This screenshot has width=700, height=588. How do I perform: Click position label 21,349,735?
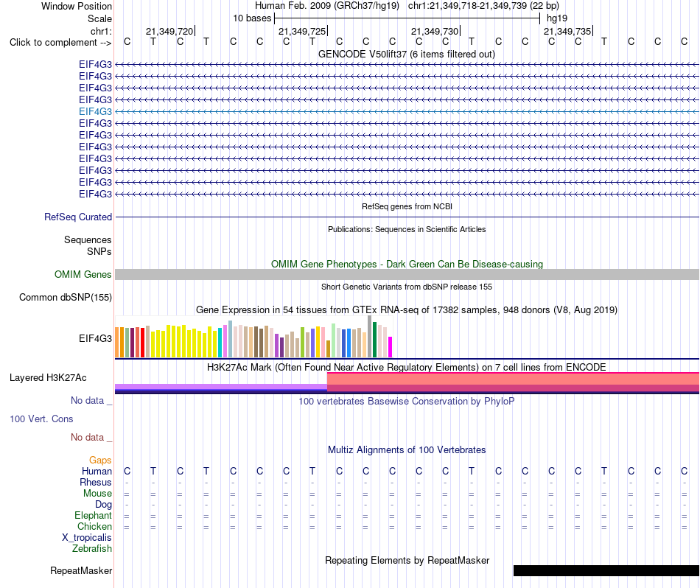tap(567, 31)
